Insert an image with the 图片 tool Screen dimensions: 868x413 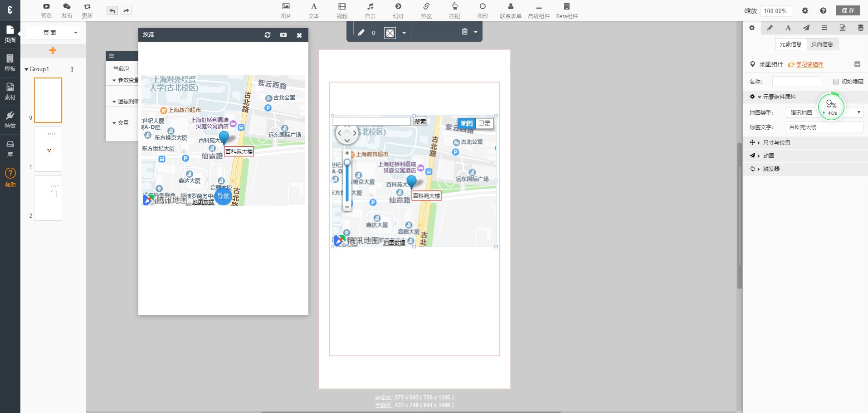click(286, 10)
